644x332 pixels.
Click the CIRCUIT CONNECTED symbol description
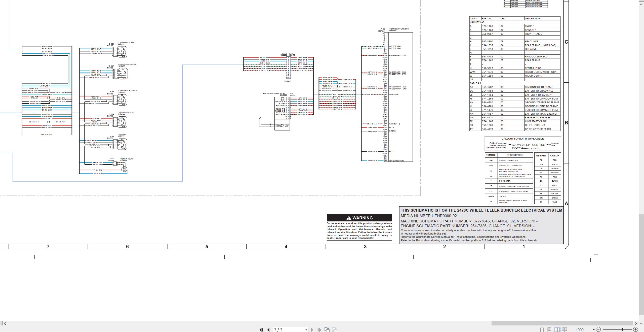[508, 160]
